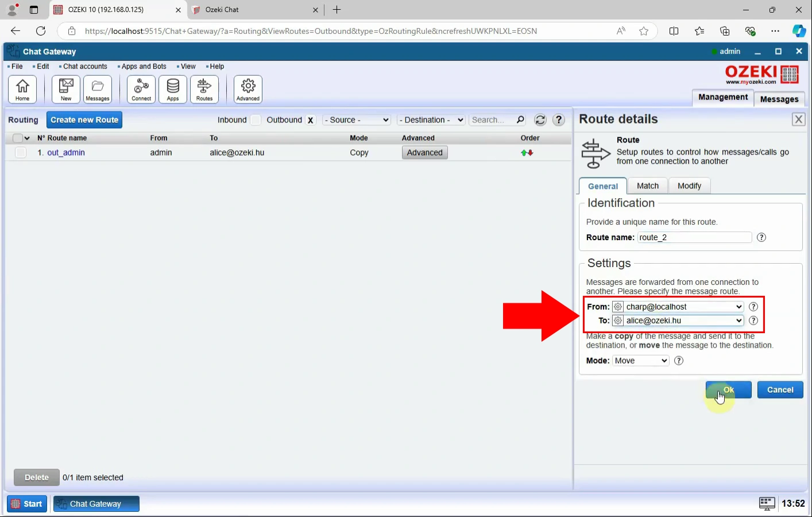This screenshot has width=812, height=517.
Task: Click Chat Gateway taskbar item
Action: coord(96,504)
